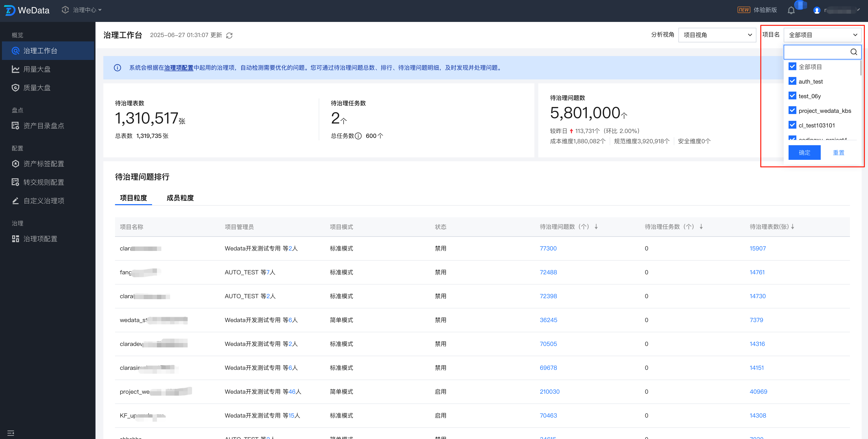Collapse sidebar using bottom-left menu icon
The width and height of the screenshot is (868, 439).
(x=11, y=433)
